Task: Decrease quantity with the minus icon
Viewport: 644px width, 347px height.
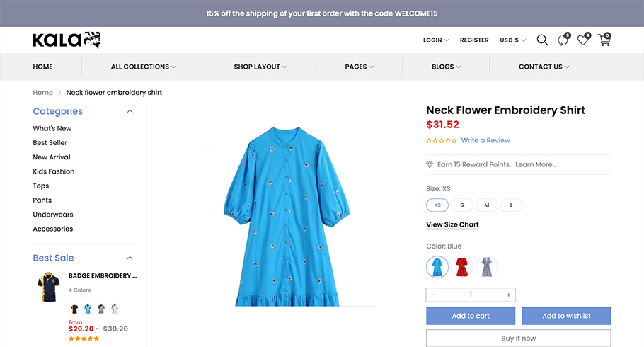Action: [433, 295]
